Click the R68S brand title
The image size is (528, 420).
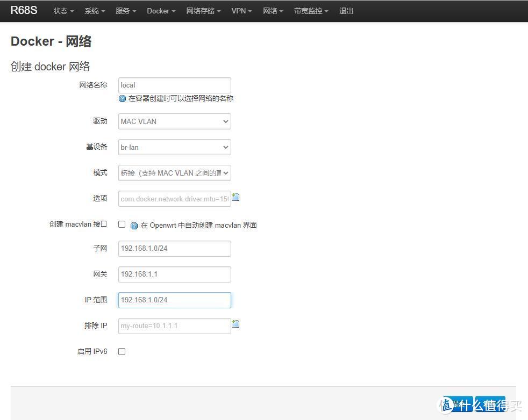coord(24,10)
